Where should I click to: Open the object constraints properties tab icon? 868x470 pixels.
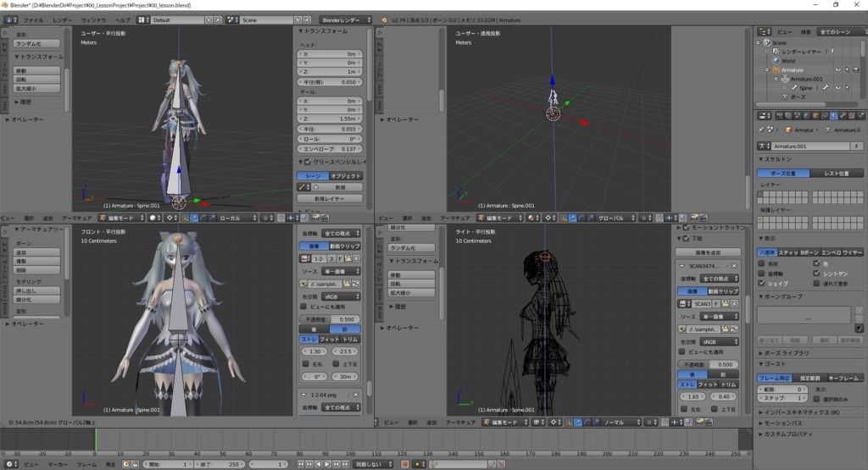(x=824, y=115)
